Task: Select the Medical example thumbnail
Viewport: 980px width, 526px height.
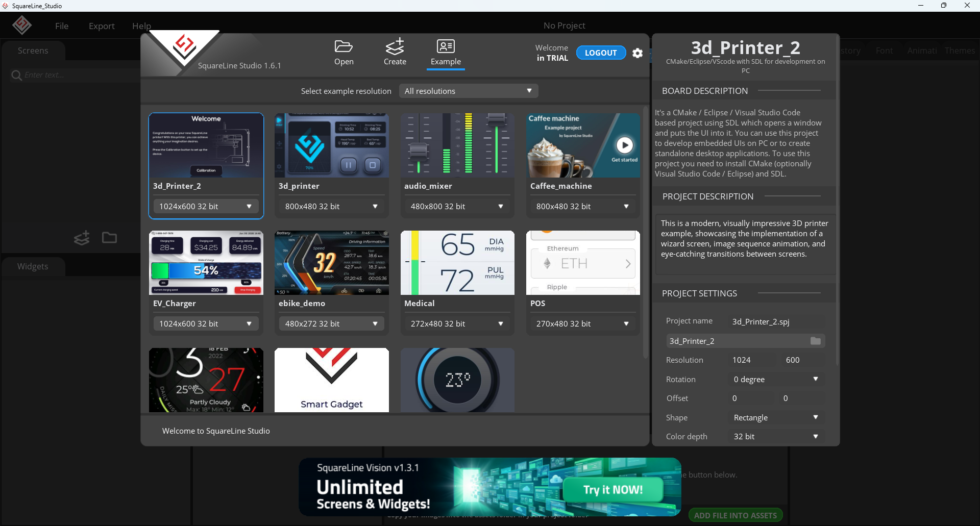Action: point(457,263)
